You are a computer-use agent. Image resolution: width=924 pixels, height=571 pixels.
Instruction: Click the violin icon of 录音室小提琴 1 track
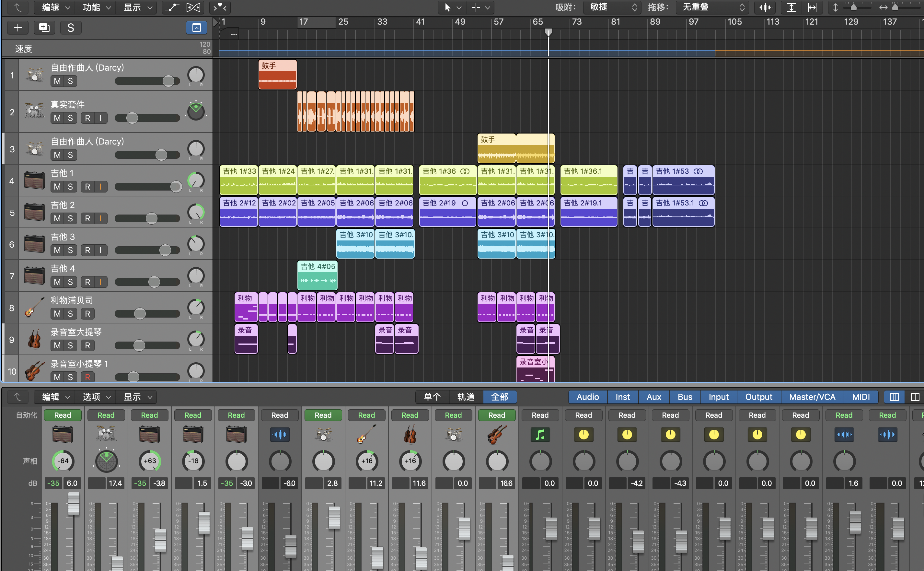click(34, 370)
